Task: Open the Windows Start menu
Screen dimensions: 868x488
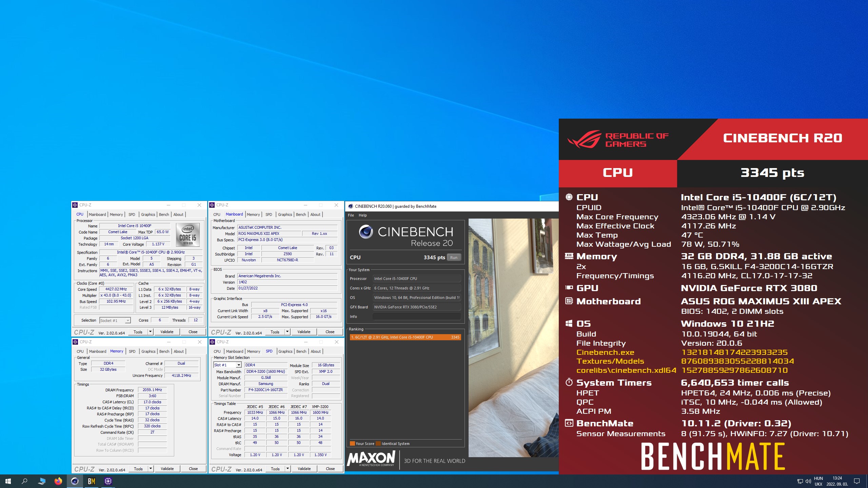Action: point(8,481)
